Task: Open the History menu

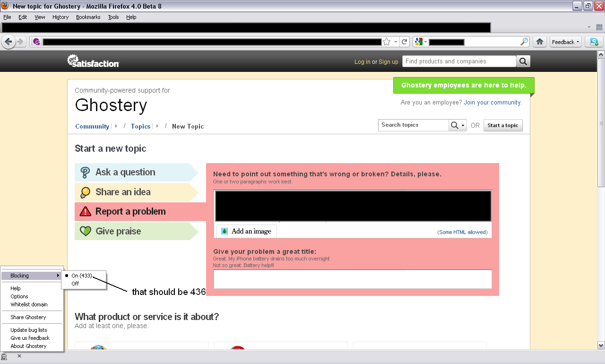Action: click(60, 17)
